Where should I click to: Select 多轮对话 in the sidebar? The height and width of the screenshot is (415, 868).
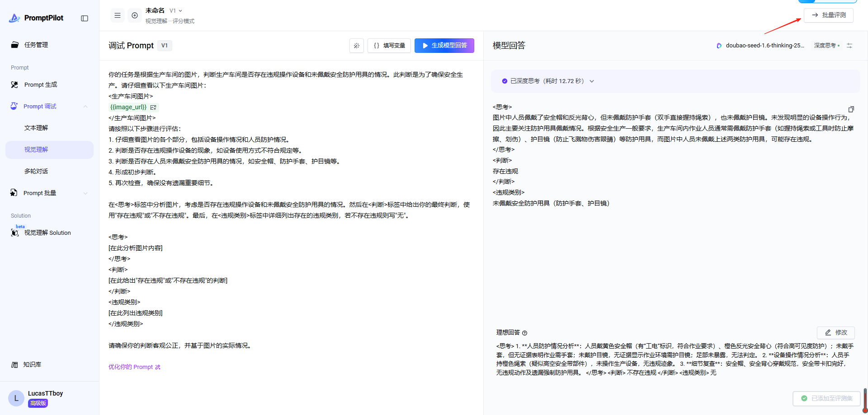(x=36, y=172)
